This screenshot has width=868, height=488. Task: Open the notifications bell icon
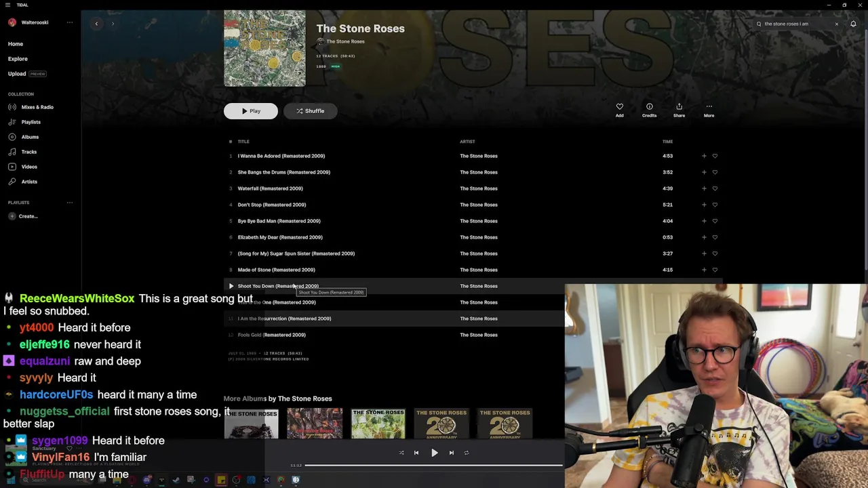pos(853,24)
